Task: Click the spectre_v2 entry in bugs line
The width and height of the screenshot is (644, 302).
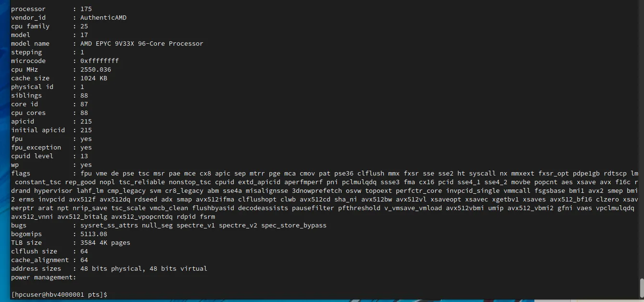Action: pyautogui.click(x=238, y=226)
